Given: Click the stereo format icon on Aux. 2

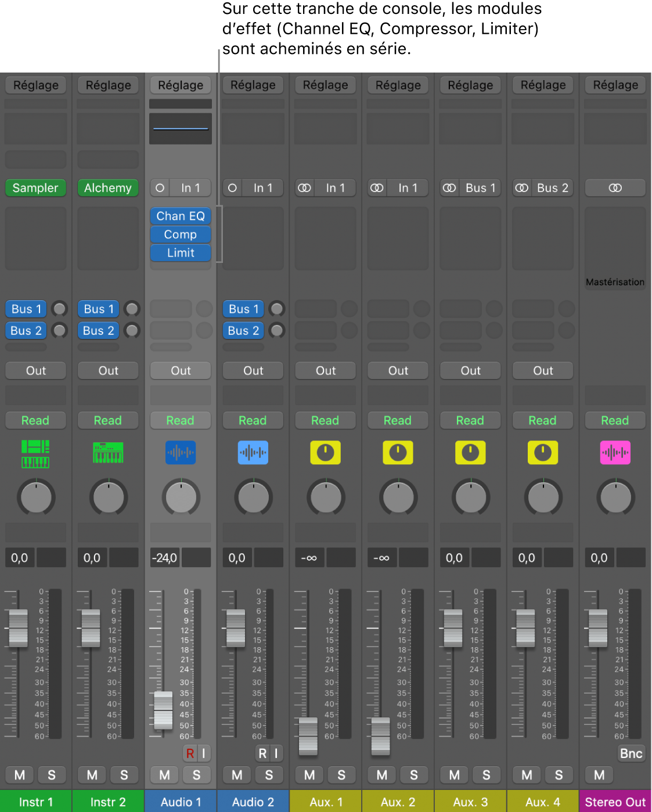Looking at the screenshot, I should [x=377, y=187].
